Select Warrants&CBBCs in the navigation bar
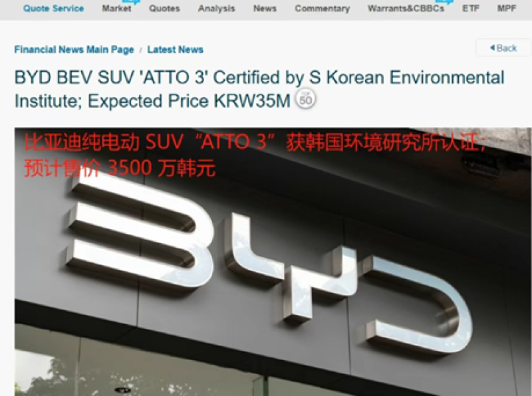Viewport: 532px width, 396px height. [x=406, y=9]
